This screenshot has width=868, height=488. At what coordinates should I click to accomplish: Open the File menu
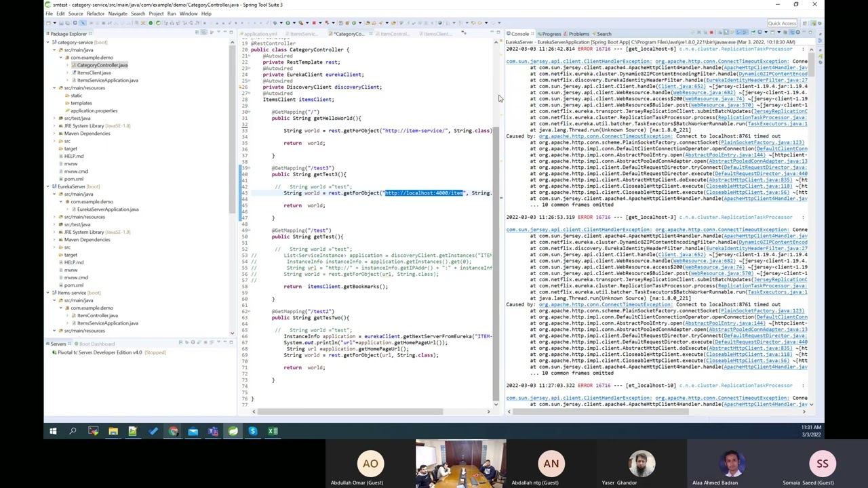[x=49, y=14]
